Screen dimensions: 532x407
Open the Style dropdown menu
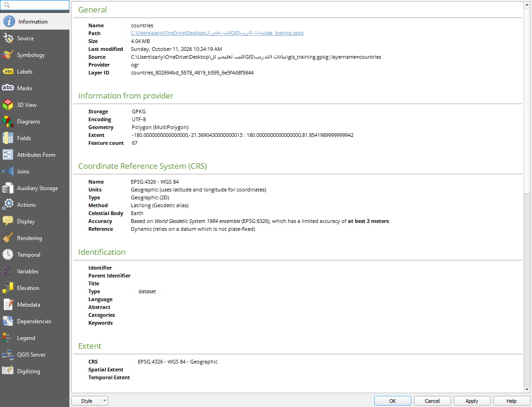[x=90, y=401]
